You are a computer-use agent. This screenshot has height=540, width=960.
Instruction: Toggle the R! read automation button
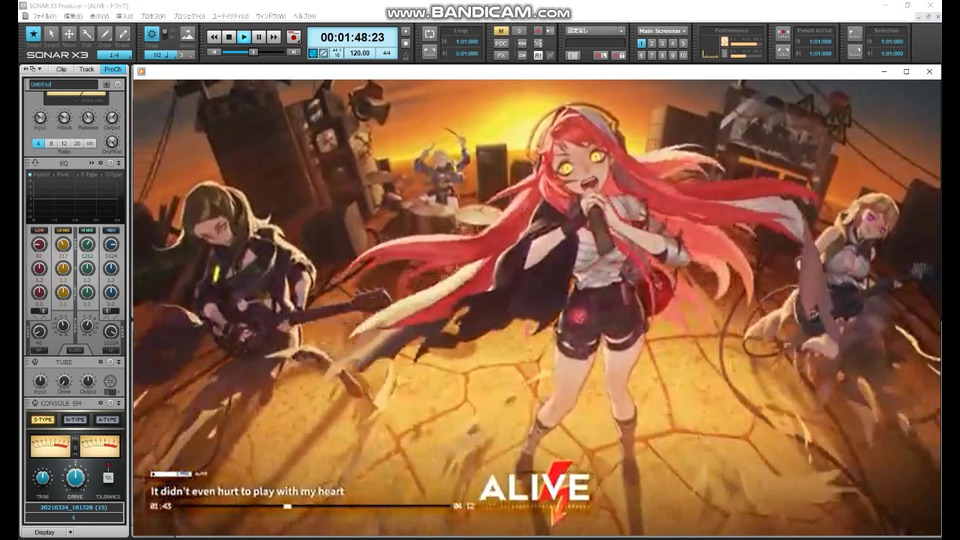538,55
